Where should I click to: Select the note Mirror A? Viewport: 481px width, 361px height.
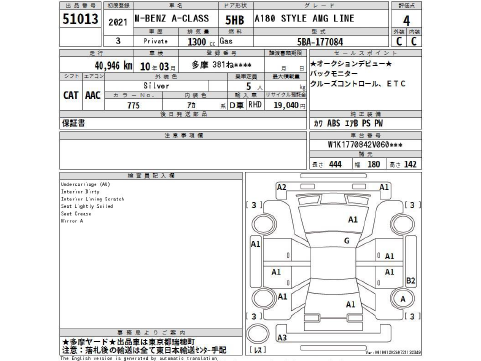pos(72,221)
